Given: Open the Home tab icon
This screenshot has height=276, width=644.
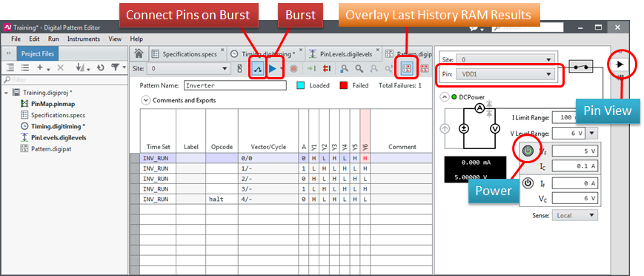Looking at the screenshot, I should (x=139, y=53).
